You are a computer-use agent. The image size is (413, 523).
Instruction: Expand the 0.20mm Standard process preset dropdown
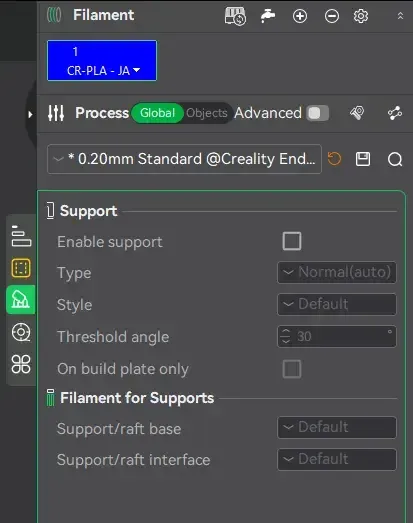(184, 159)
